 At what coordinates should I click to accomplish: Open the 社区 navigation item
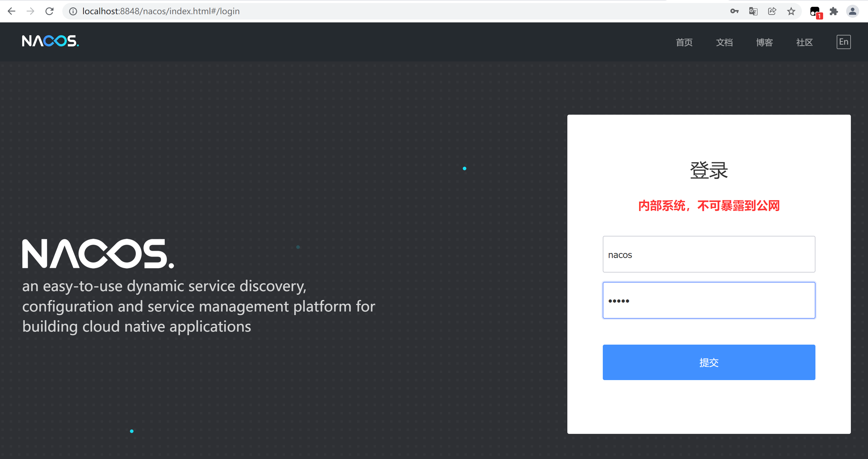[804, 43]
